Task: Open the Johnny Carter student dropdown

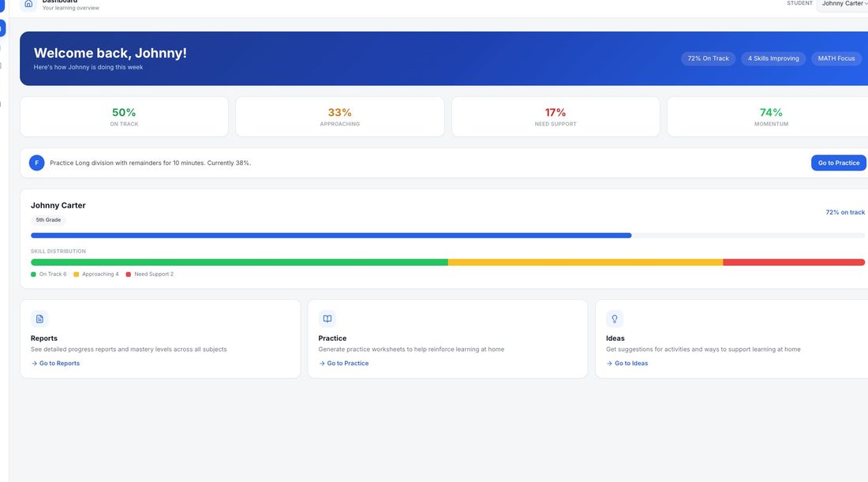Action: coord(843,4)
